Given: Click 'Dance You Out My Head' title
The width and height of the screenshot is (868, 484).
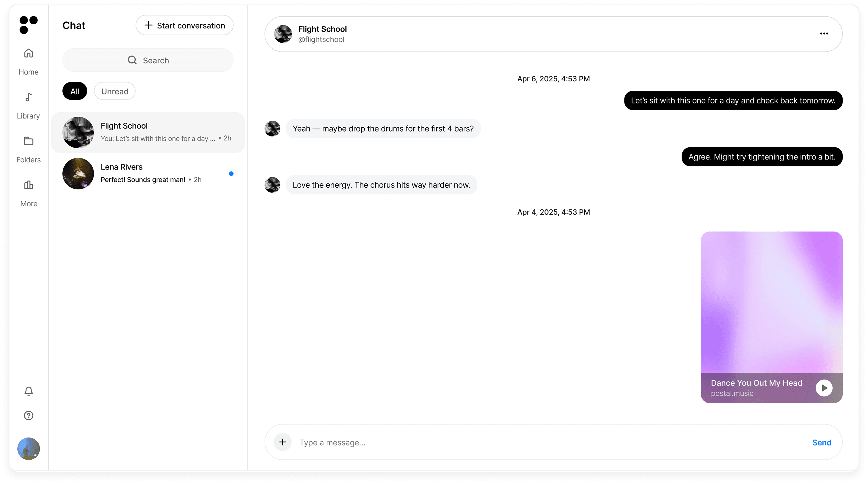Looking at the screenshot, I should click(757, 383).
